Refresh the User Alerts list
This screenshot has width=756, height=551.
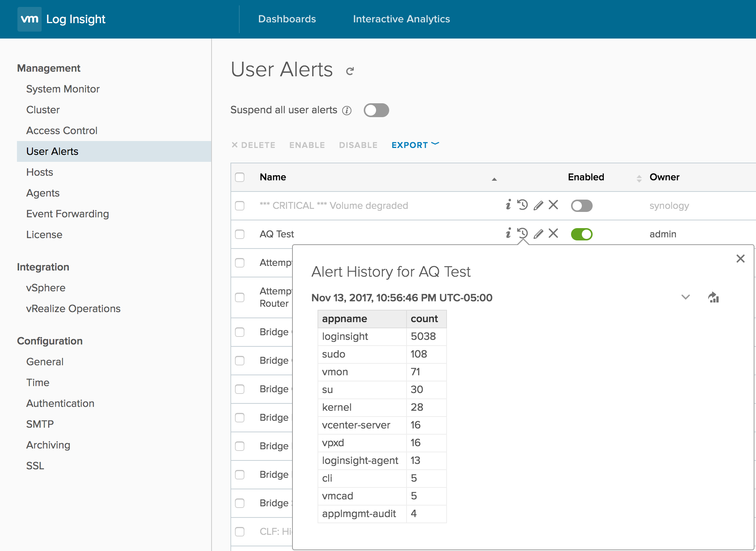coord(350,71)
